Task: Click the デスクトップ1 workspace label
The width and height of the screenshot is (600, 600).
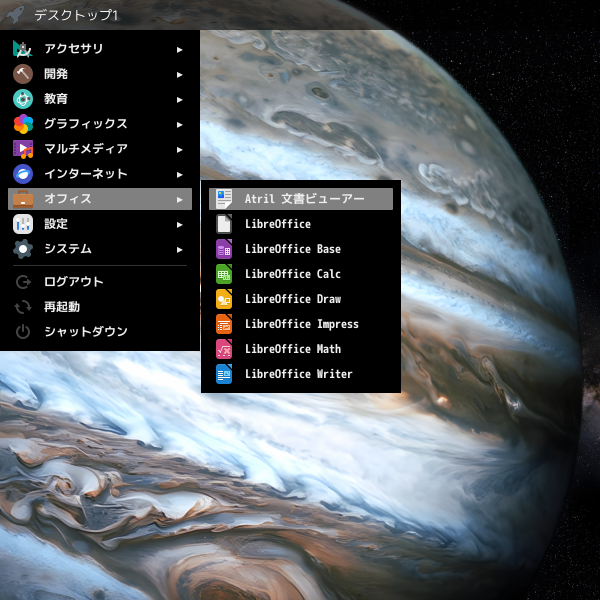Action: tap(76, 15)
